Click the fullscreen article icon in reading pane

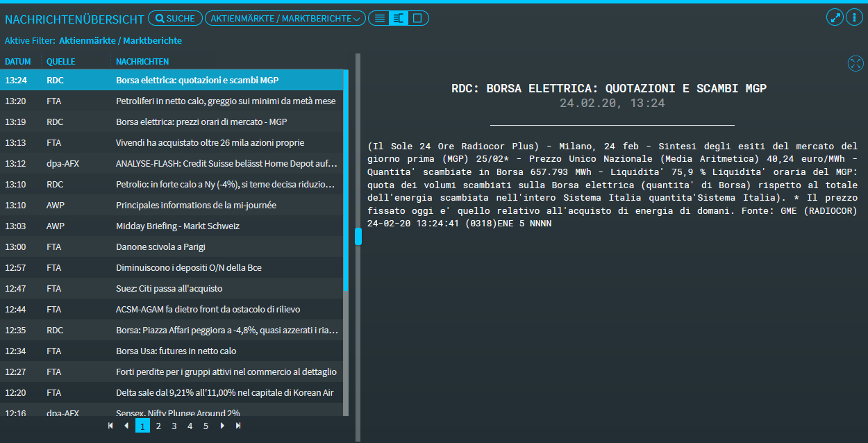[x=856, y=64]
